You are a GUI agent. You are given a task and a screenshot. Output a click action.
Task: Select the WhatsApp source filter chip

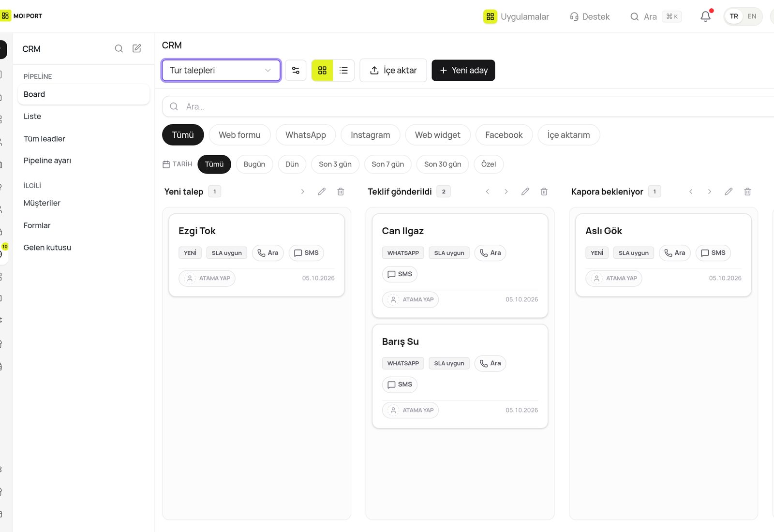coord(306,135)
